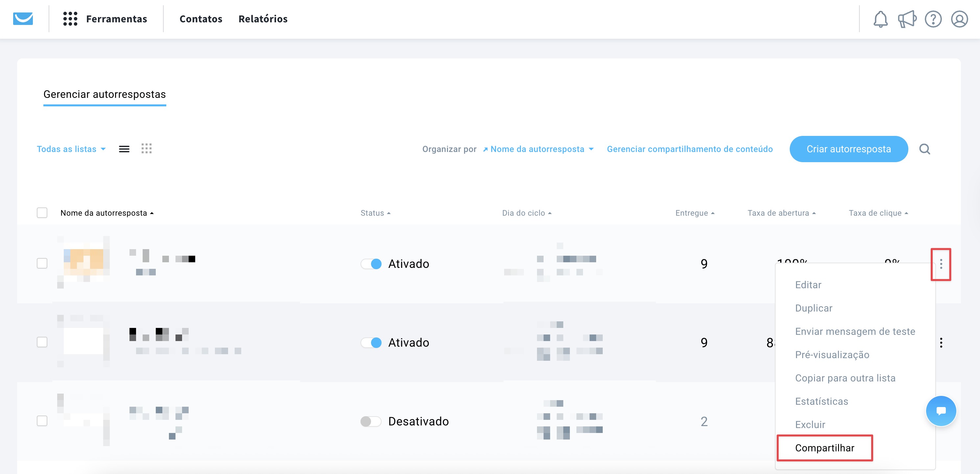Check the select-all checkbox in header
980x474 pixels.
coord(42,213)
